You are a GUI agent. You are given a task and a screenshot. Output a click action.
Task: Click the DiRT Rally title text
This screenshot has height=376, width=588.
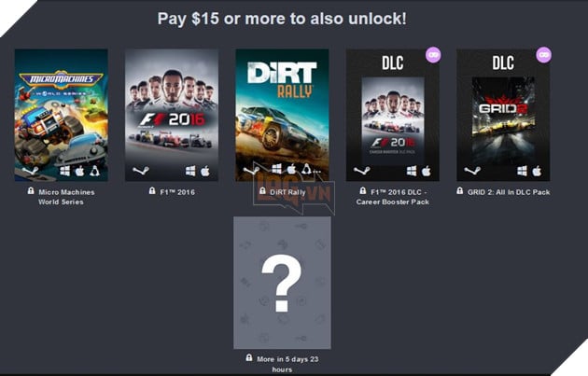[287, 192]
